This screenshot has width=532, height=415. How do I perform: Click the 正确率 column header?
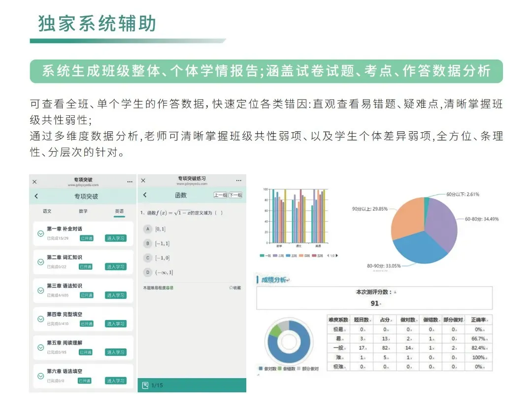(478, 319)
